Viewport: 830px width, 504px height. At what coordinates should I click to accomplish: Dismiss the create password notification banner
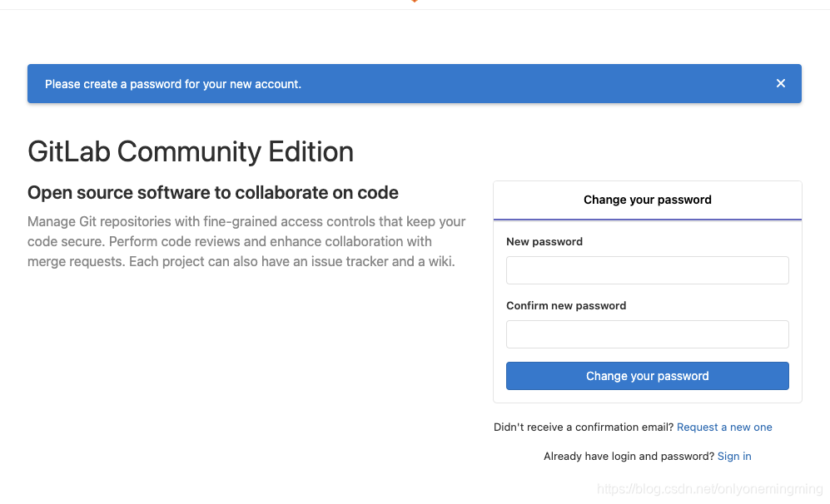[780, 83]
